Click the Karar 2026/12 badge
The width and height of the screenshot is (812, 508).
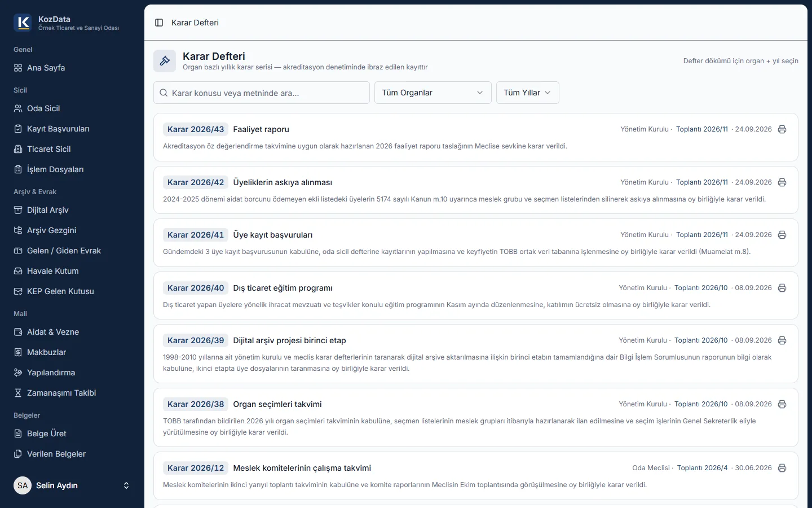(x=196, y=468)
